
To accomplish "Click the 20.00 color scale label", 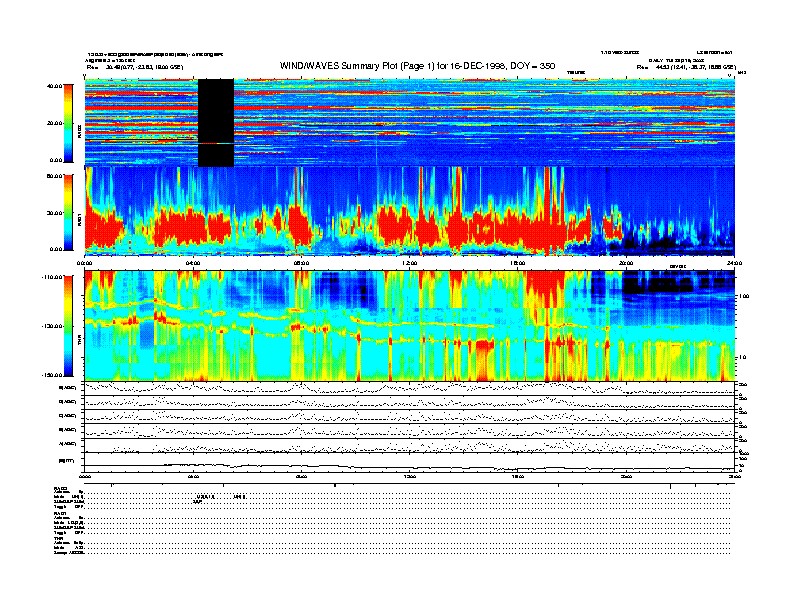I will coord(55,123).
